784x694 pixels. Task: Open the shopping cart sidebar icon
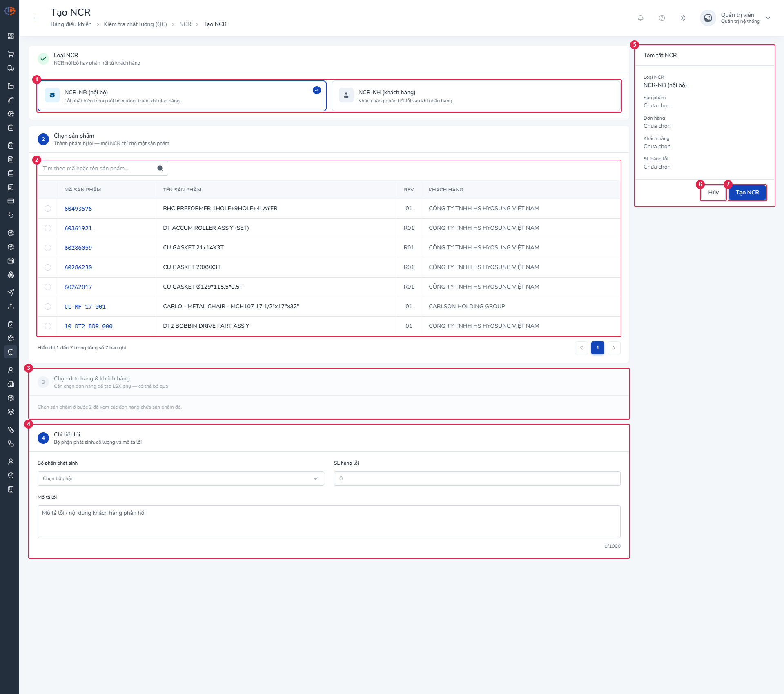point(11,54)
